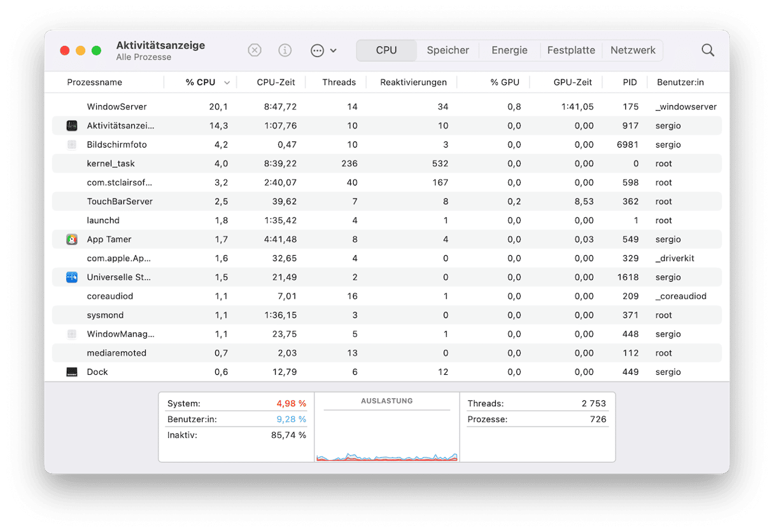Click the Aktivitätsanzeige app icon in process list
The image size is (774, 532).
click(72, 125)
